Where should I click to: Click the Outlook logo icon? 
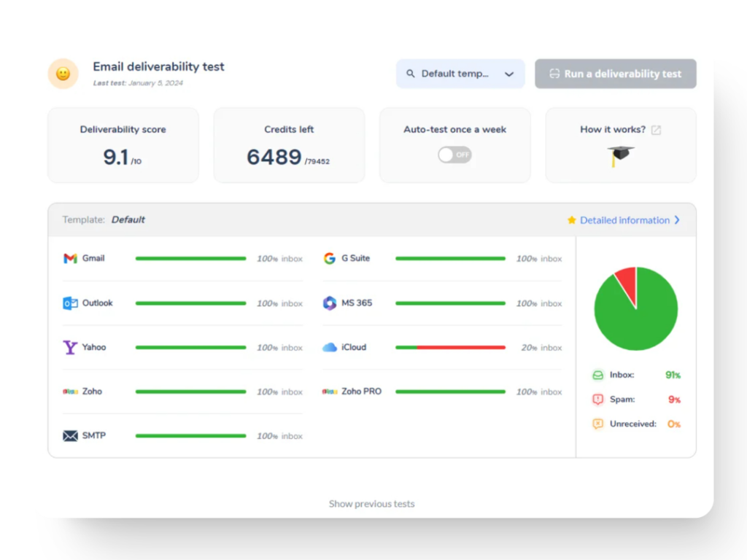coord(70,303)
